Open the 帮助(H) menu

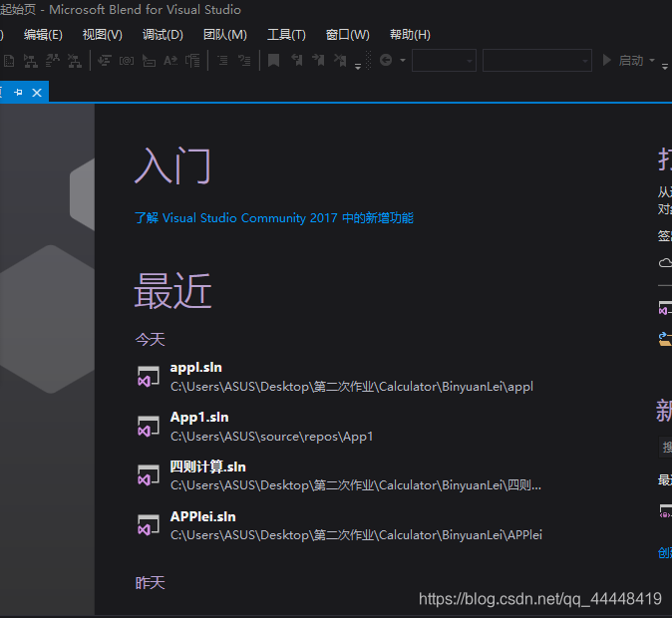click(x=410, y=35)
